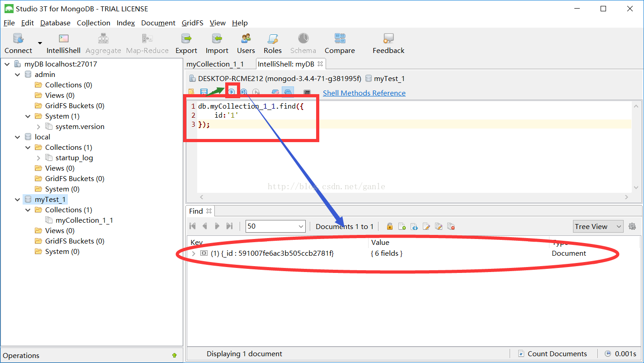Click the Map-Reduce toolbar icon
The image size is (644, 363).
[147, 43]
